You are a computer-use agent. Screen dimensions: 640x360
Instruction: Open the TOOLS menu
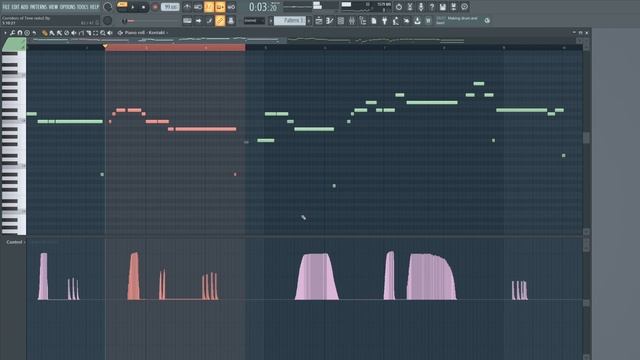pyautogui.click(x=82, y=7)
